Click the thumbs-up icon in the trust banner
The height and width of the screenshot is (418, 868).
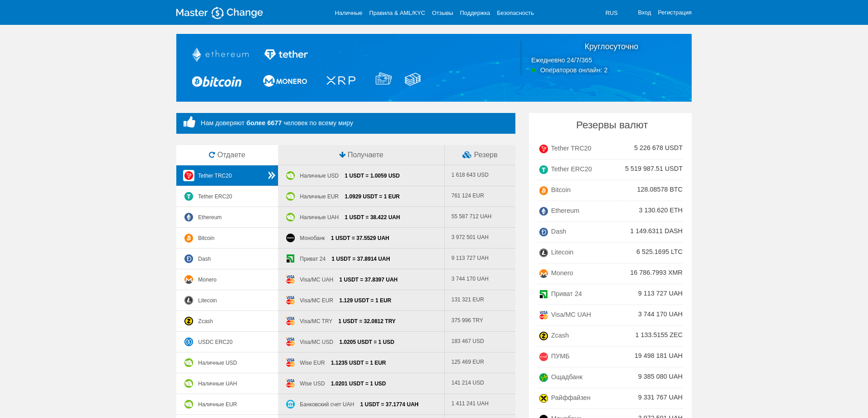click(190, 122)
